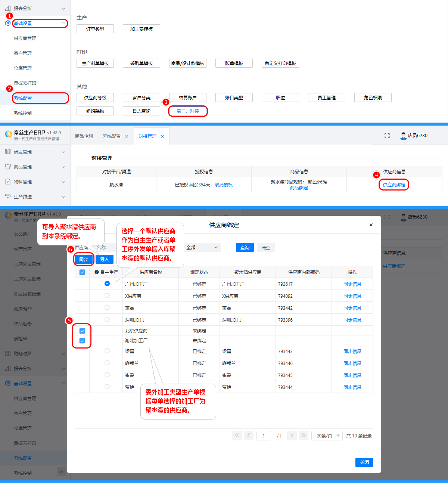Viewport: 448px width, 483px height.
Task: Click the blue 查询 button
Action: 245,247
